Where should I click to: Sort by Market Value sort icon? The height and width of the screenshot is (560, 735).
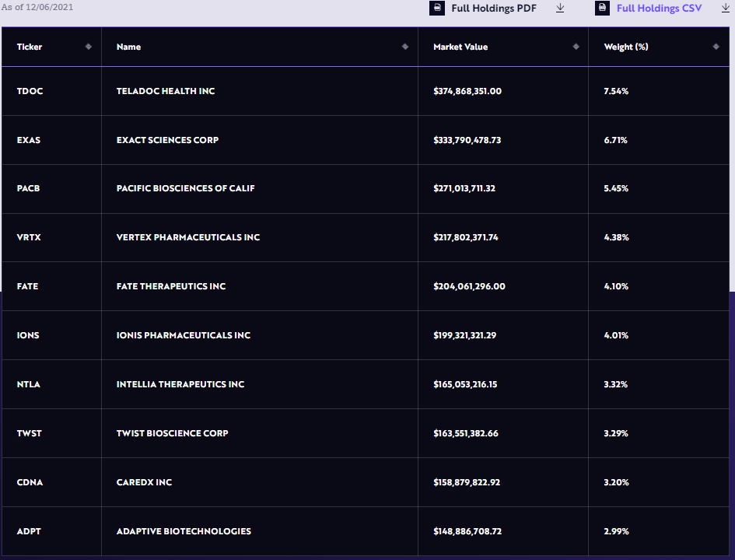tap(576, 47)
